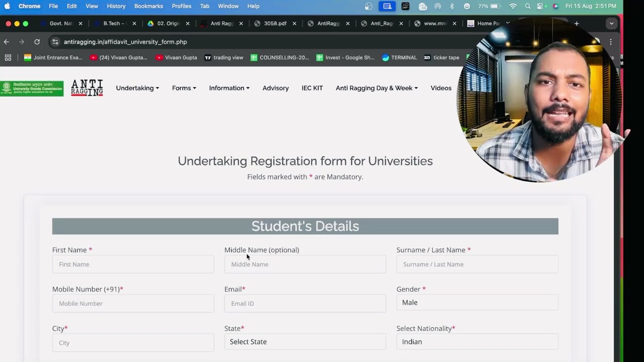Screen dimensions: 644x362
Task: Click the City input field
Action: pyautogui.click(x=133, y=342)
